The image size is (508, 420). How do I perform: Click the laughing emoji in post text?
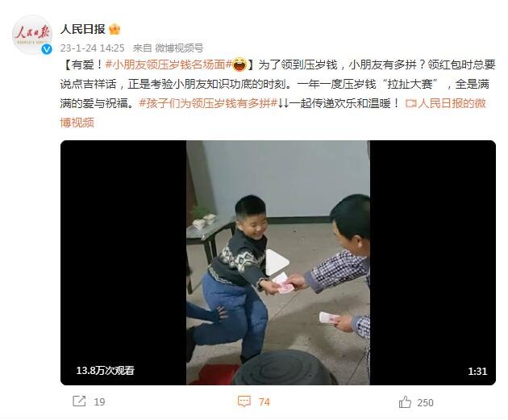pyautogui.click(x=239, y=64)
